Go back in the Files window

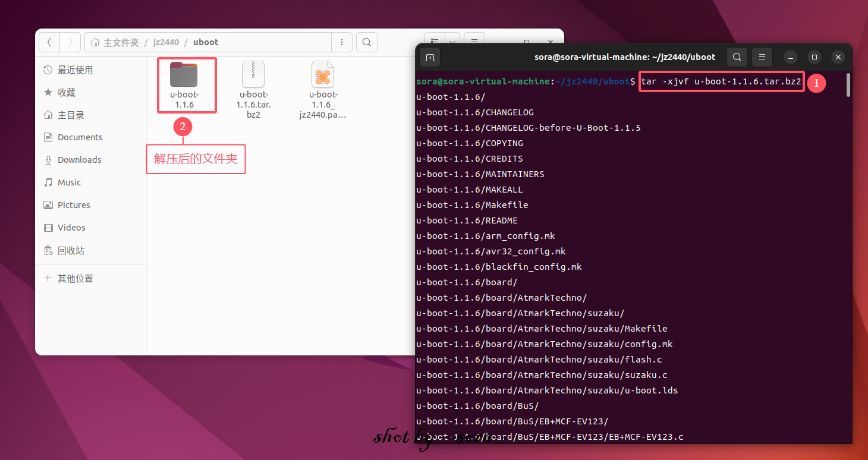click(x=49, y=42)
